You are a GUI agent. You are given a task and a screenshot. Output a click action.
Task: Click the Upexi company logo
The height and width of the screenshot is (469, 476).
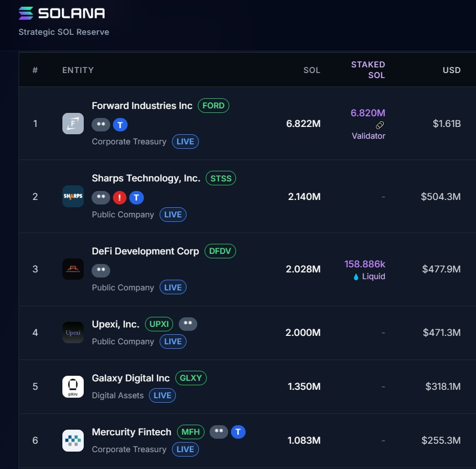73,333
